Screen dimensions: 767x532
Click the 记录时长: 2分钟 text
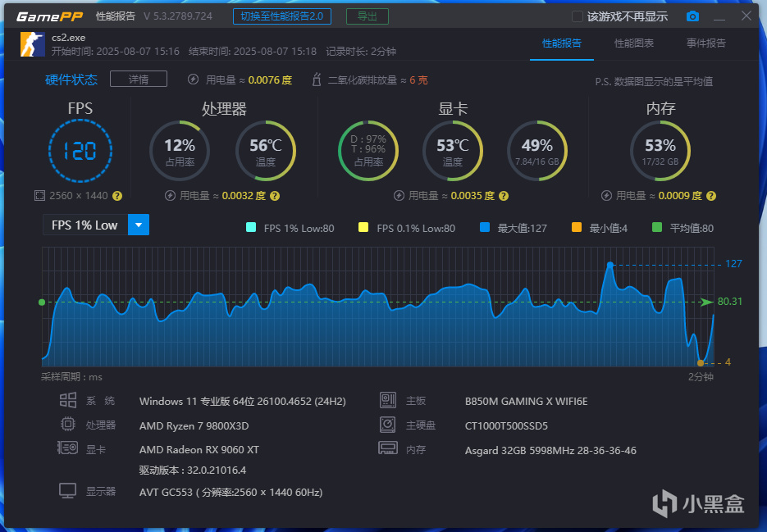tap(361, 52)
